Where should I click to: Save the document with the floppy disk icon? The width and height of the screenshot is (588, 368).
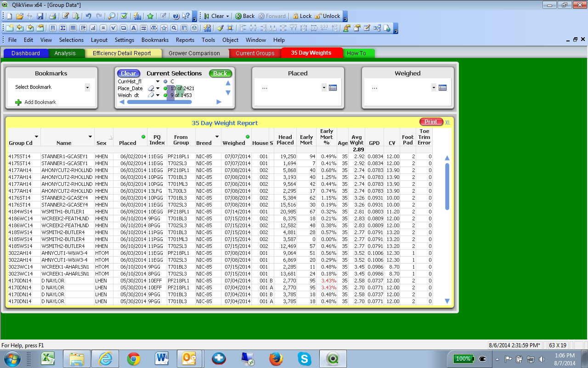tap(40, 16)
